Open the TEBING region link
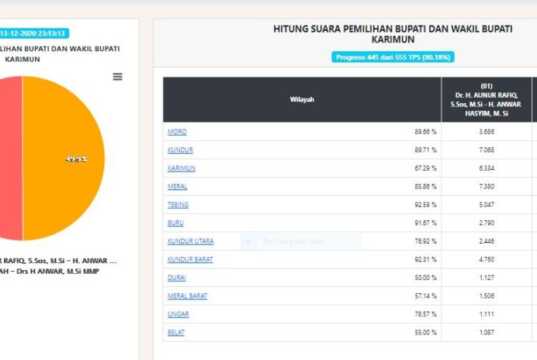This screenshot has width=537, height=360. click(x=178, y=205)
